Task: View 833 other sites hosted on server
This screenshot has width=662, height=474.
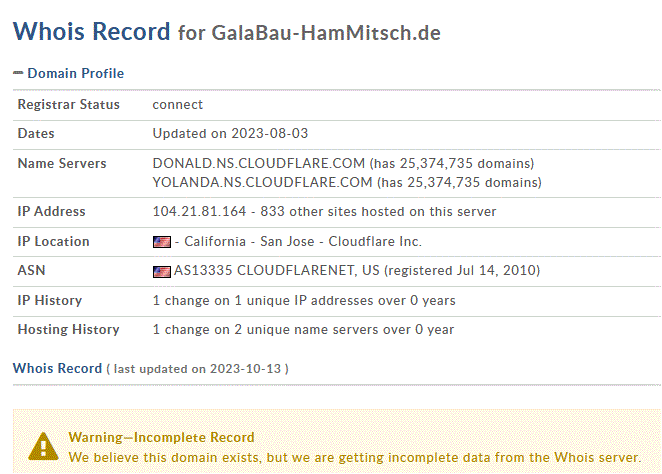Action: 378,211
